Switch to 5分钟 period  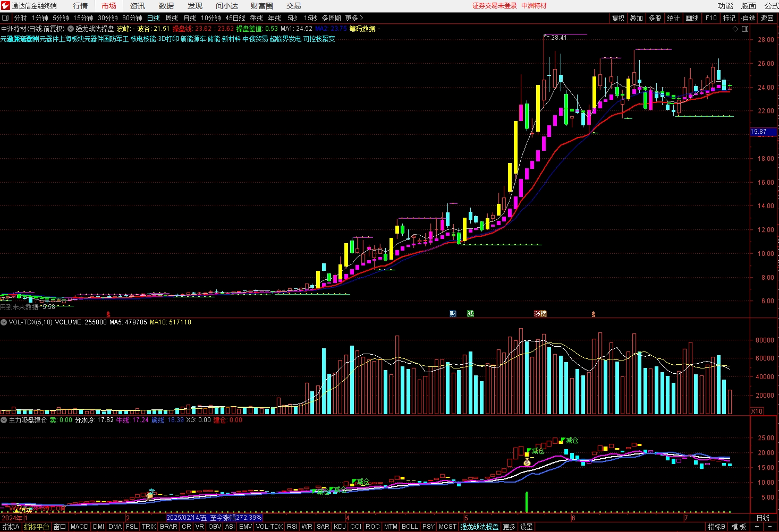[x=61, y=18]
